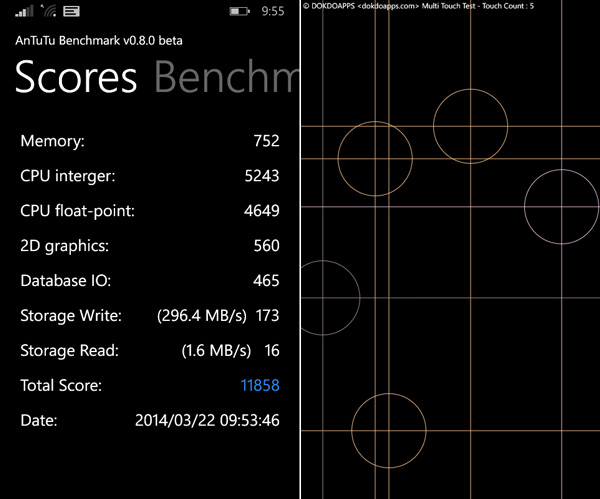Image resolution: width=600 pixels, height=499 pixels.
Task: Tap the battery indicator icon
Action: click(240, 12)
